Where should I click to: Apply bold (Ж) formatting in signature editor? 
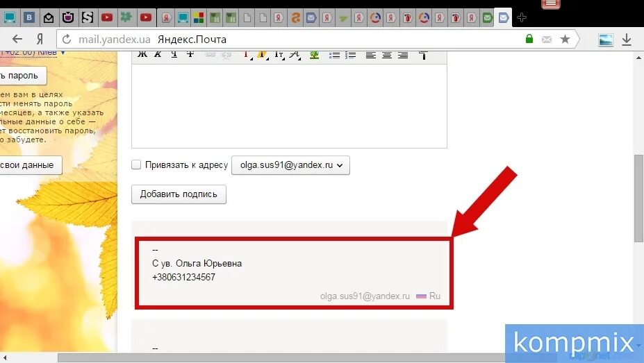[142, 55]
